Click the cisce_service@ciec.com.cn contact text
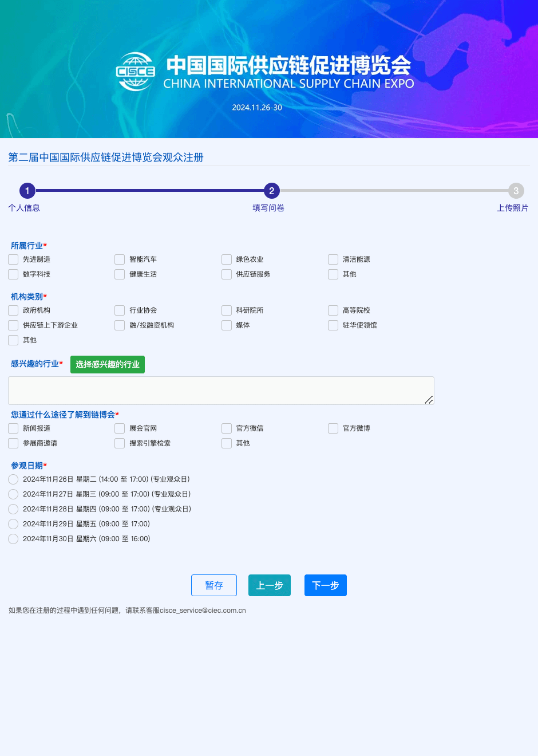Viewport: 538px width, 756px height. [x=203, y=611]
